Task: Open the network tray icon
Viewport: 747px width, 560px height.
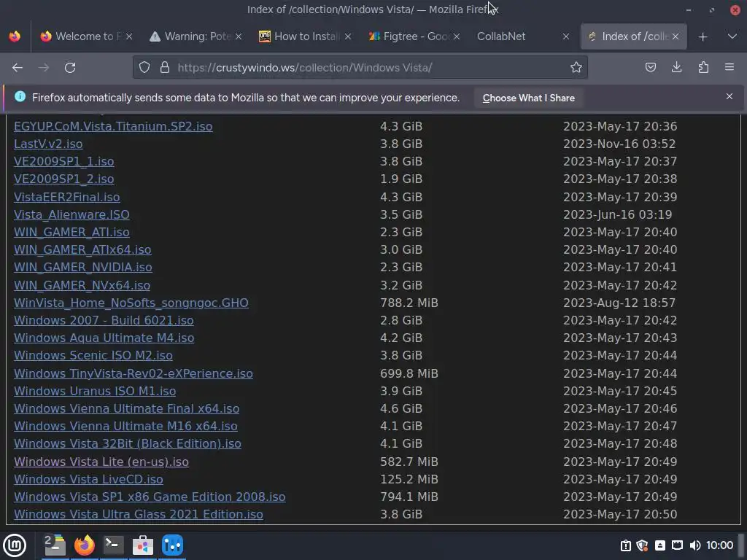Action: coord(677,545)
